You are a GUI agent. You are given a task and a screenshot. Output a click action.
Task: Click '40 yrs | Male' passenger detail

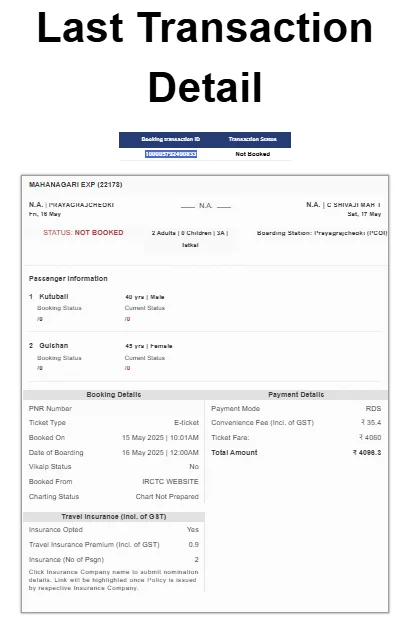145,297
